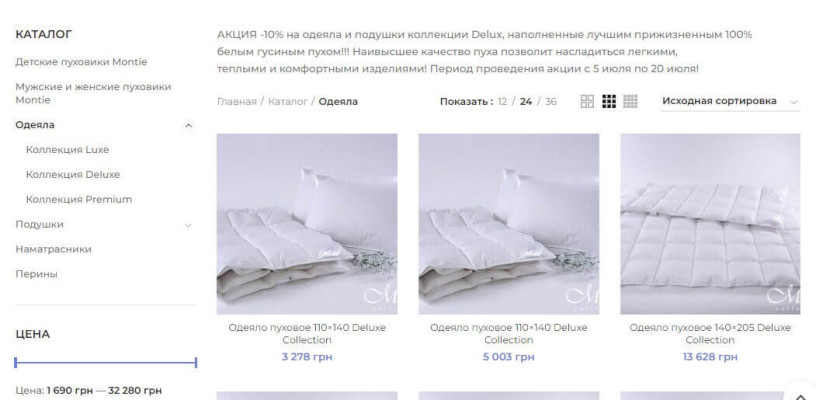
Task: Open Наматрасники category link
Action: (x=54, y=250)
